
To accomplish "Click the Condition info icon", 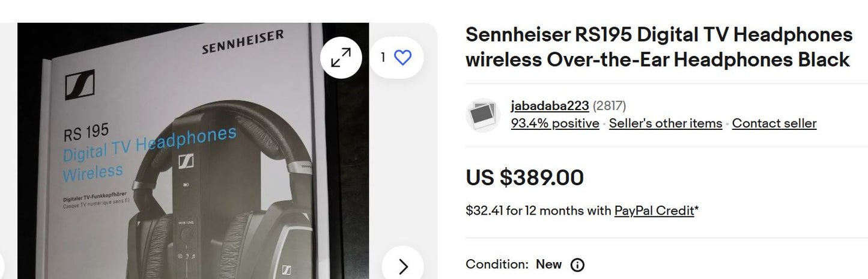I will point(577,265).
